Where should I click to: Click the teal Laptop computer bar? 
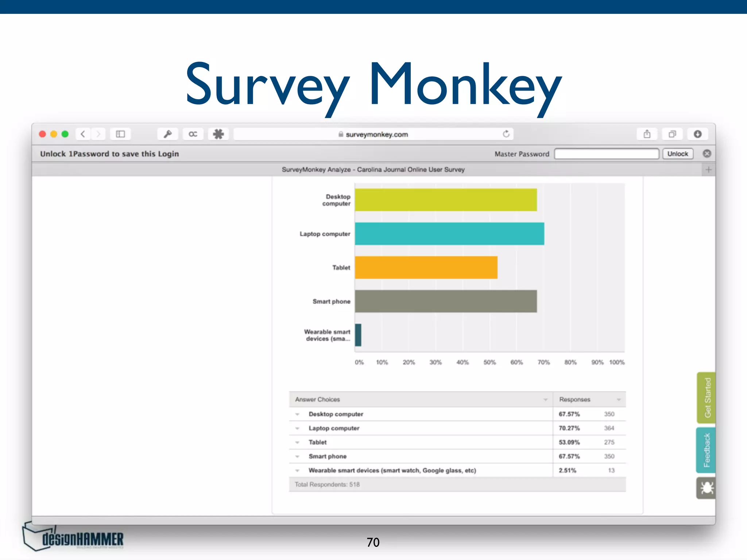[x=449, y=234]
